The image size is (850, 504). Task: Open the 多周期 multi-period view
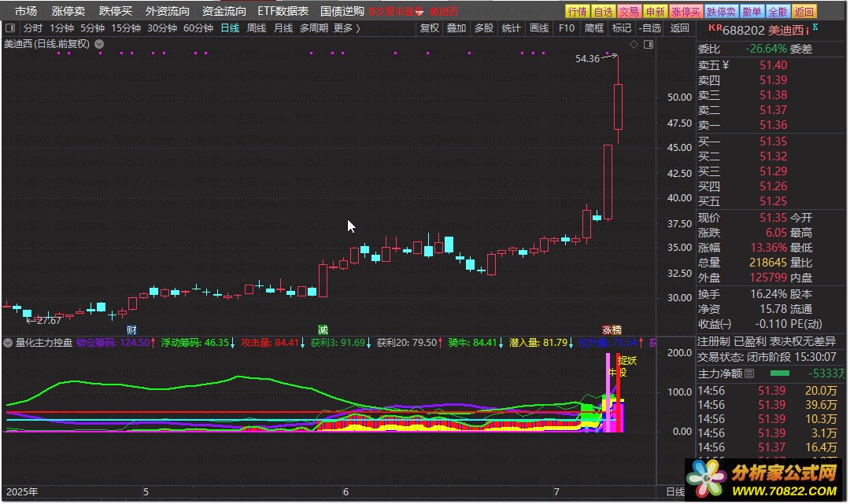[x=314, y=28]
